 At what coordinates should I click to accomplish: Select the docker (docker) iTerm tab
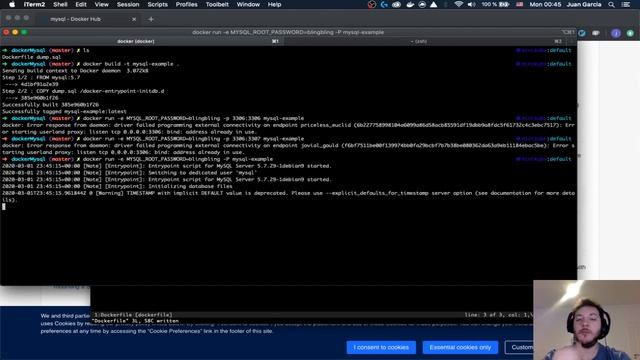point(141,41)
